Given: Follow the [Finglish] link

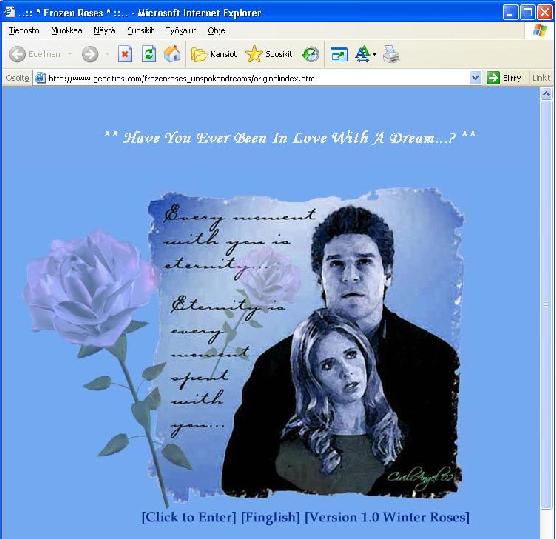Looking at the screenshot, I should coord(270,517).
